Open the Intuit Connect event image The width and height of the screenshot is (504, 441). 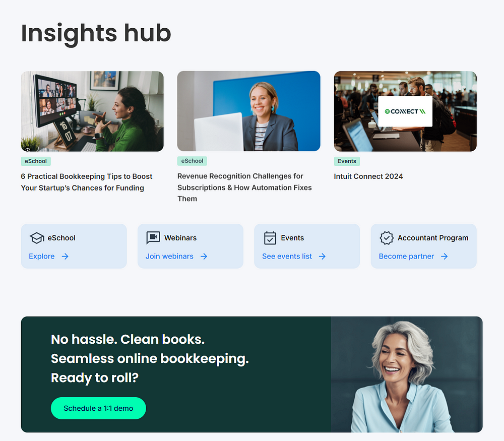[405, 111]
